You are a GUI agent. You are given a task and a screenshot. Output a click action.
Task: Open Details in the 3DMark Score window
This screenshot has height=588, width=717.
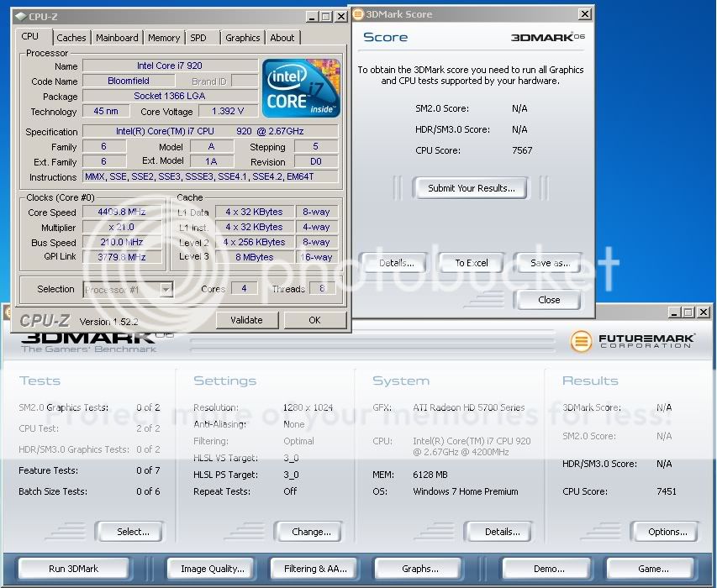pos(396,263)
